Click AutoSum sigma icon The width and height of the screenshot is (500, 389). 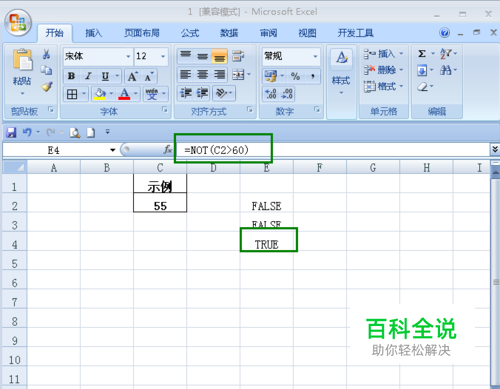(x=422, y=53)
